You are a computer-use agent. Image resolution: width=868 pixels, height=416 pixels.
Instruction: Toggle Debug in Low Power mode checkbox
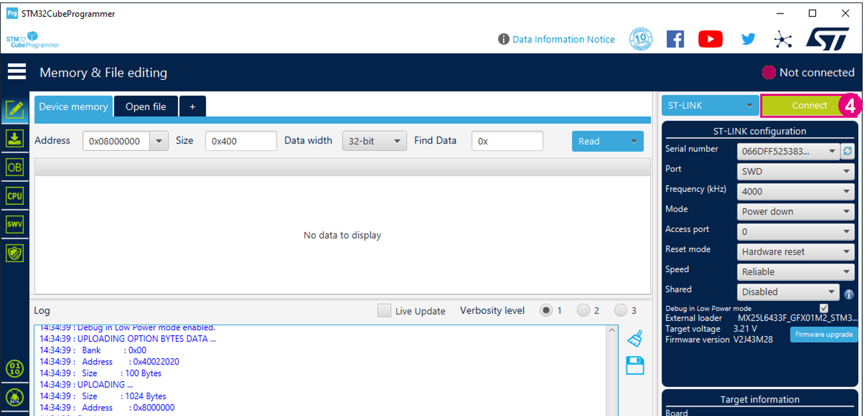coord(824,308)
